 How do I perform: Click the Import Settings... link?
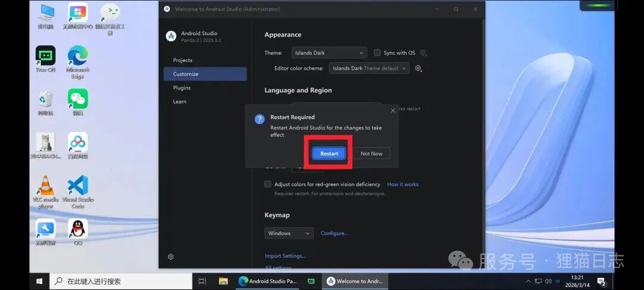(286, 256)
